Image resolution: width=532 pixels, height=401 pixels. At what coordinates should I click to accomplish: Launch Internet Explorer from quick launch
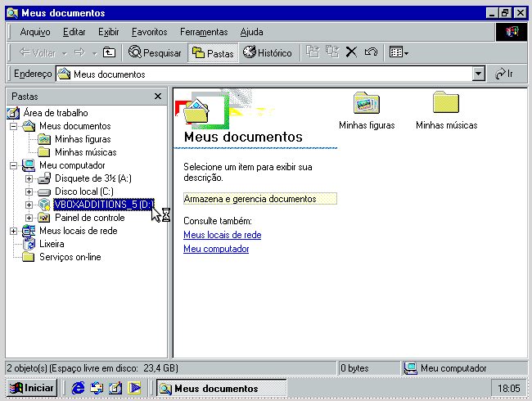pos(78,388)
